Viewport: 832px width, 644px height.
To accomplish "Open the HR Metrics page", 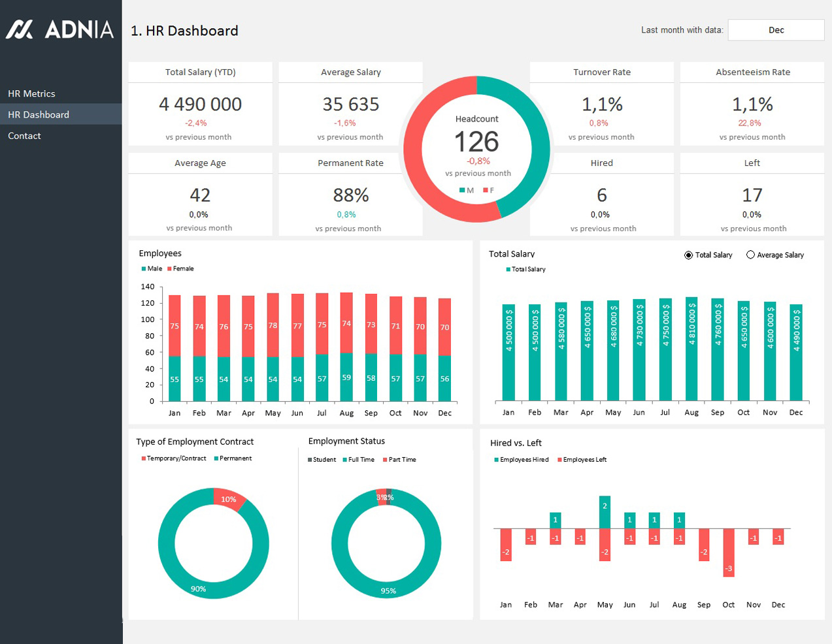I will point(31,93).
